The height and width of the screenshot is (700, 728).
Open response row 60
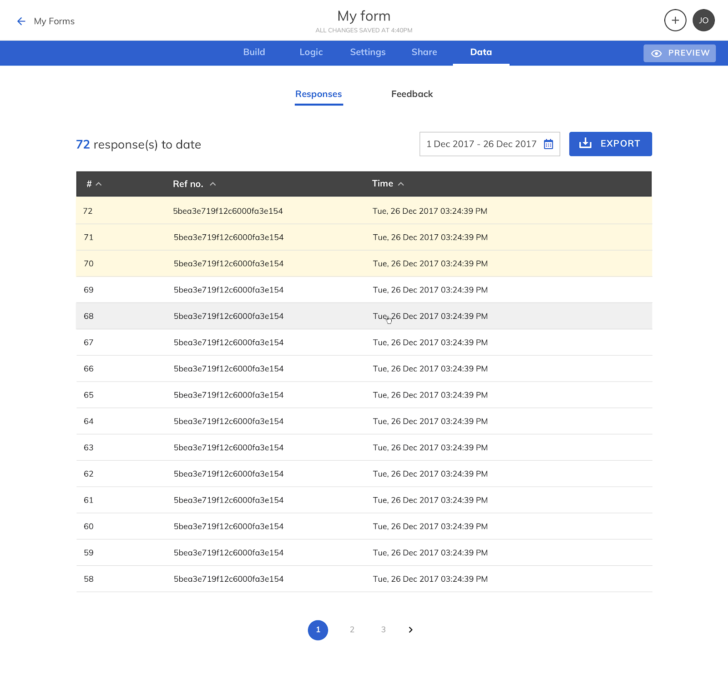(x=364, y=527)
